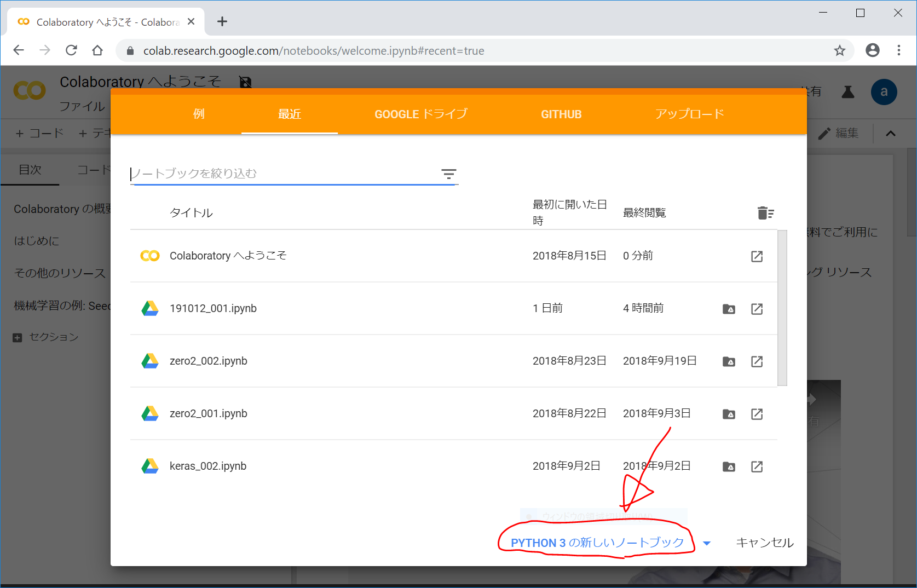Click その他のリソース in the table of contents
The height and width of the screenshot is (588, 917).
click(60, 273)
